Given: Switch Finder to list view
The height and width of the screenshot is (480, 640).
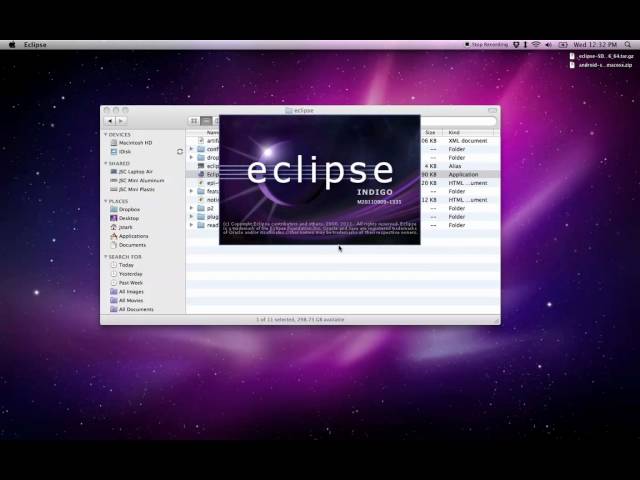Looking at the screenshot, I should click(x=206, y=121).
